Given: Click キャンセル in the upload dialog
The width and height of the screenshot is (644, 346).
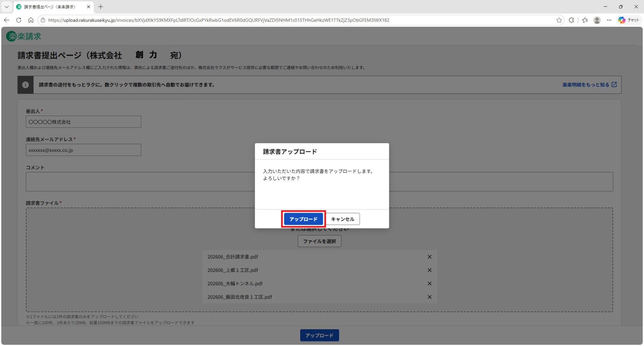Looking at the screenshot, I should coord(342,219).
